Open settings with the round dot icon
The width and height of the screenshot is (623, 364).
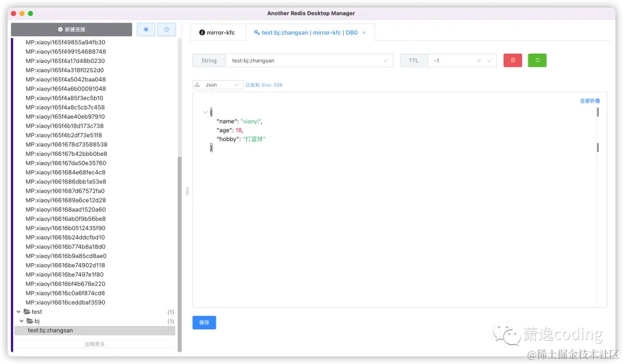coord(146,29)
